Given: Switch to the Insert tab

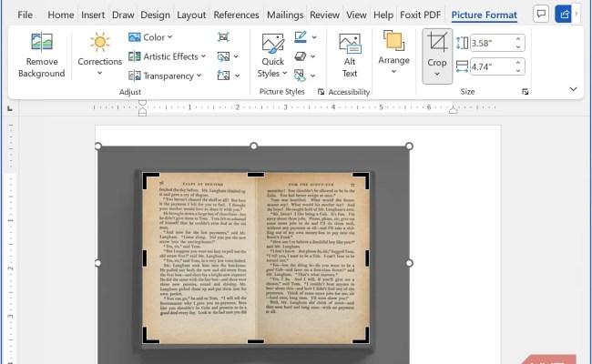Looking at the screenshot, I should tap(93, 15).
